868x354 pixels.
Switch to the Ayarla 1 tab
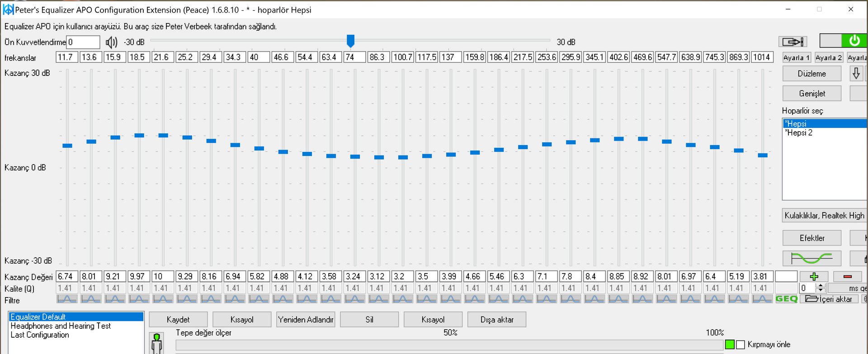click(x=797, y=57)
